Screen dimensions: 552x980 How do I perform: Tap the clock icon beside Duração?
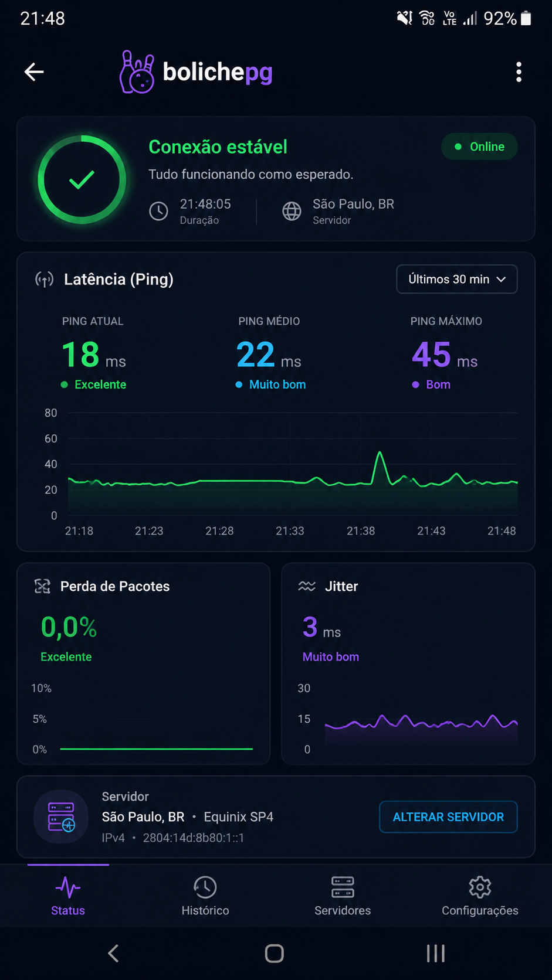(158, 211)
